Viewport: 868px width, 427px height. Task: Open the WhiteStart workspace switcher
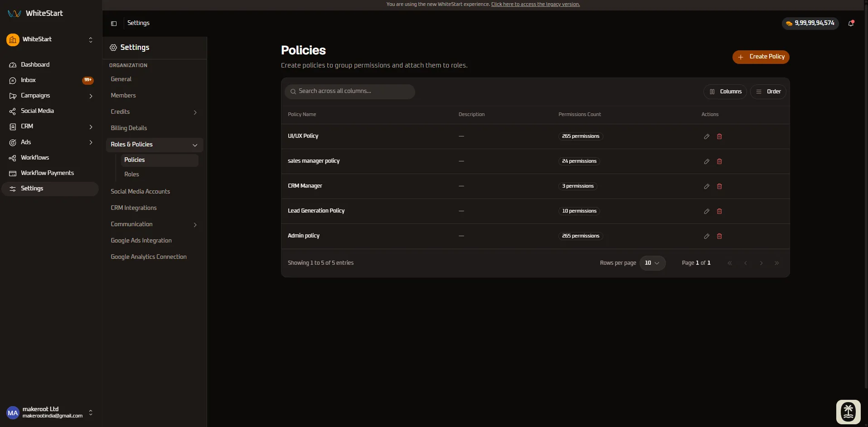coord(50,39)
